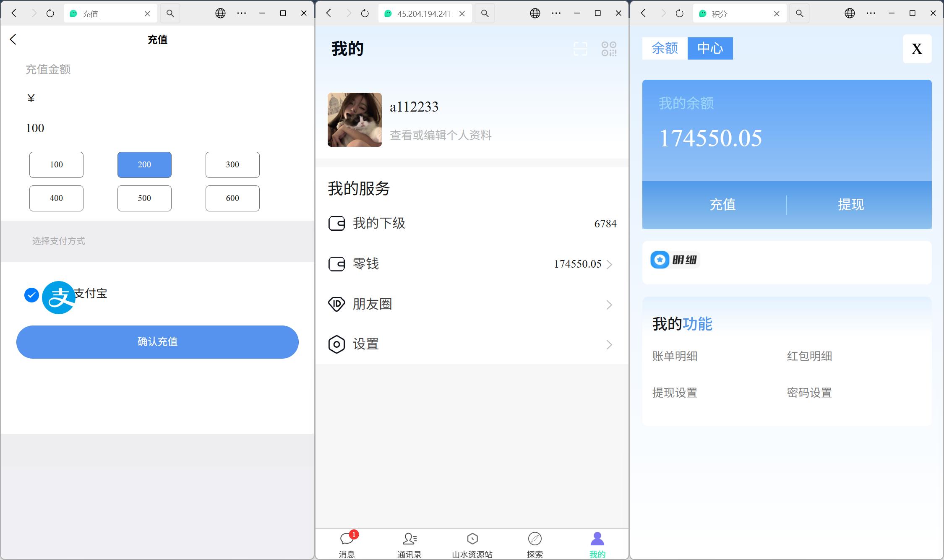Image resolution: width=944 pixels, height=560 pixels.
Task: Click the a112233 profile avatar
Action: (x=355, y=120)
